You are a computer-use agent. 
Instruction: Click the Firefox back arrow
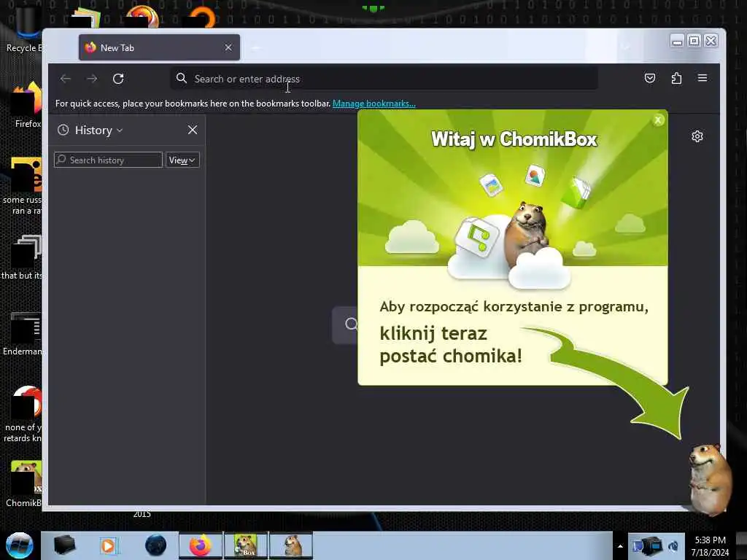pyautogui.click(x=65, y=79)
